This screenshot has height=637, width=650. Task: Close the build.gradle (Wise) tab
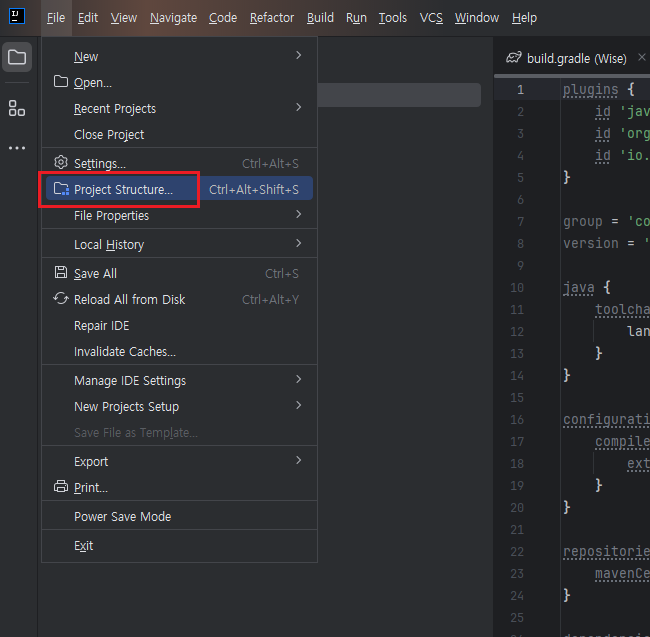(x=642, y=58)
